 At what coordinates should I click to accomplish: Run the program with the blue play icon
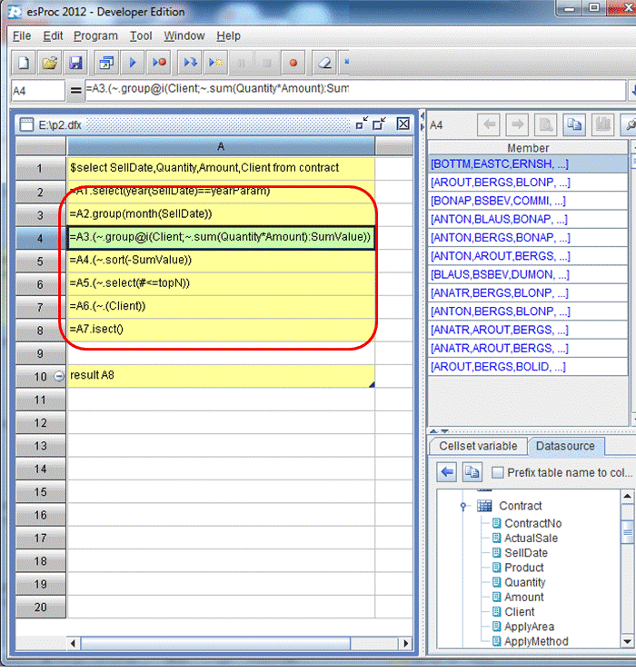133,63
